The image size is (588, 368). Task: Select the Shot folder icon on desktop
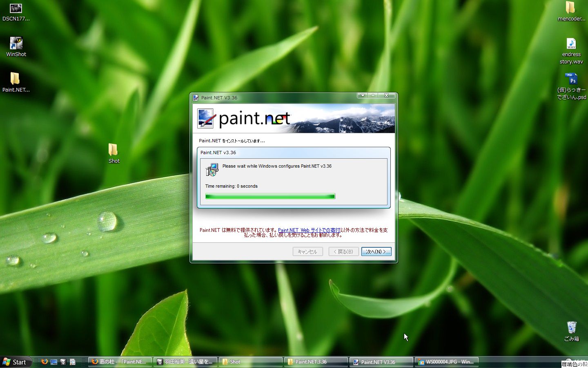pyautogui.click(x=114, y=153)
